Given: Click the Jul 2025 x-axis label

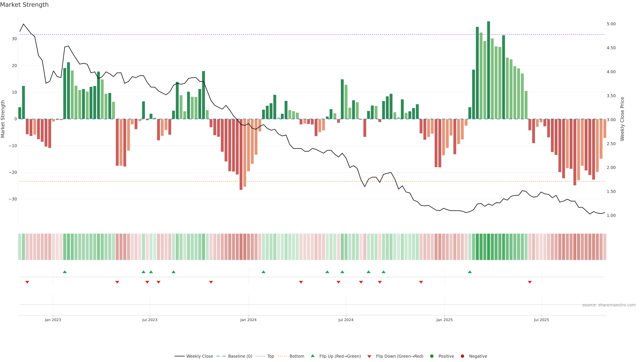Looking at the screenshot, I should coord(541,320).
